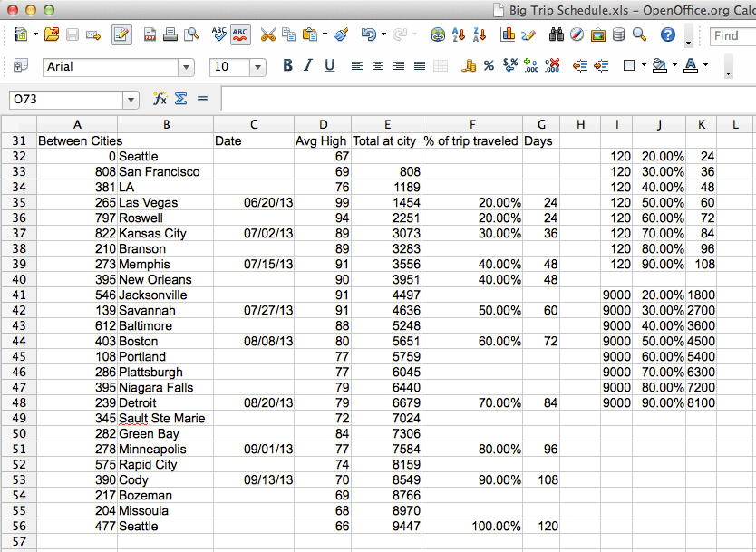This screenshot has height=552, width=756.
Task: Insert a chart
Action: pyautogui.click(x=508, y=34)
